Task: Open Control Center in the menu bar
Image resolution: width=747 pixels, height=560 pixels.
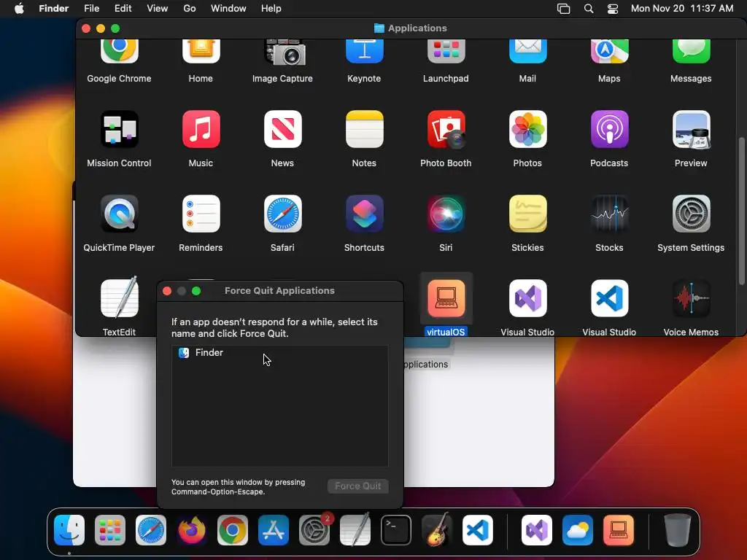Action: (613, 9)
